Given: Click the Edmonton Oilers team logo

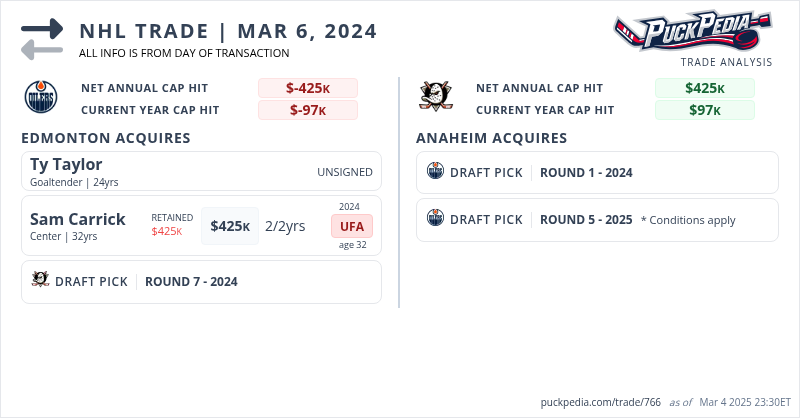Looking at the screenshot, I should (x=39, y=97).
